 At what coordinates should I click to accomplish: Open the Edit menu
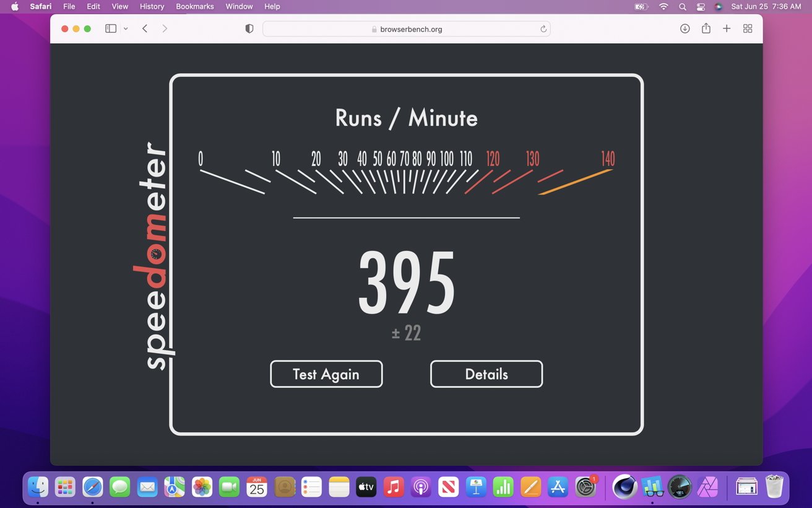point(93,6)
